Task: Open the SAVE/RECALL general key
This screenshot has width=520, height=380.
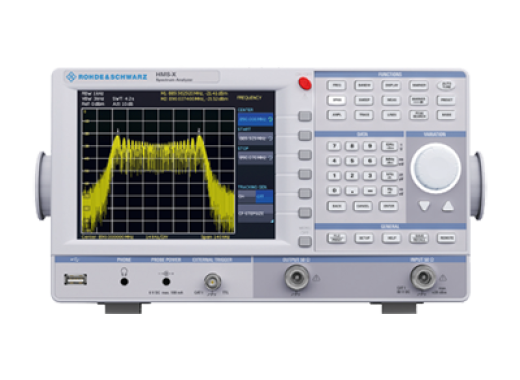Action: click(x=419, y=238)
